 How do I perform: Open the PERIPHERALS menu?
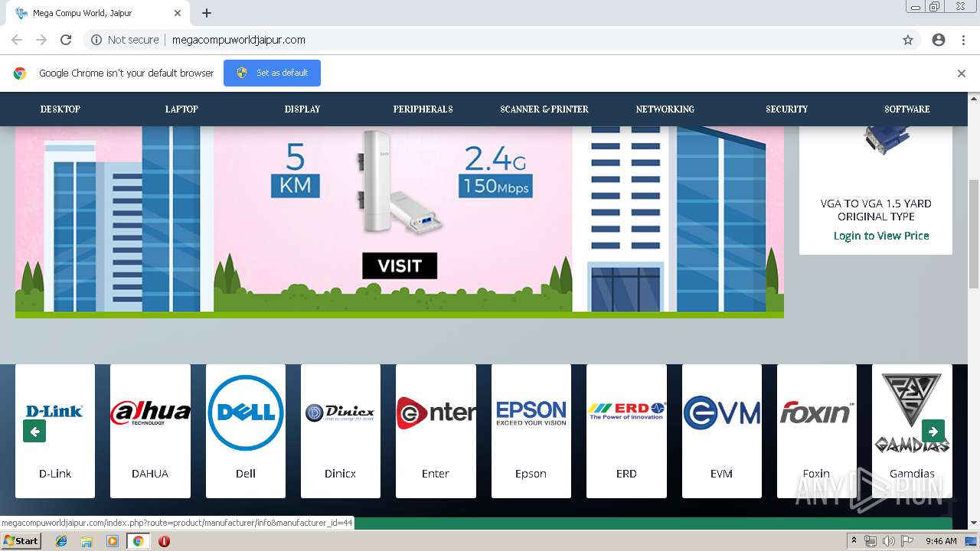point(423,109)
